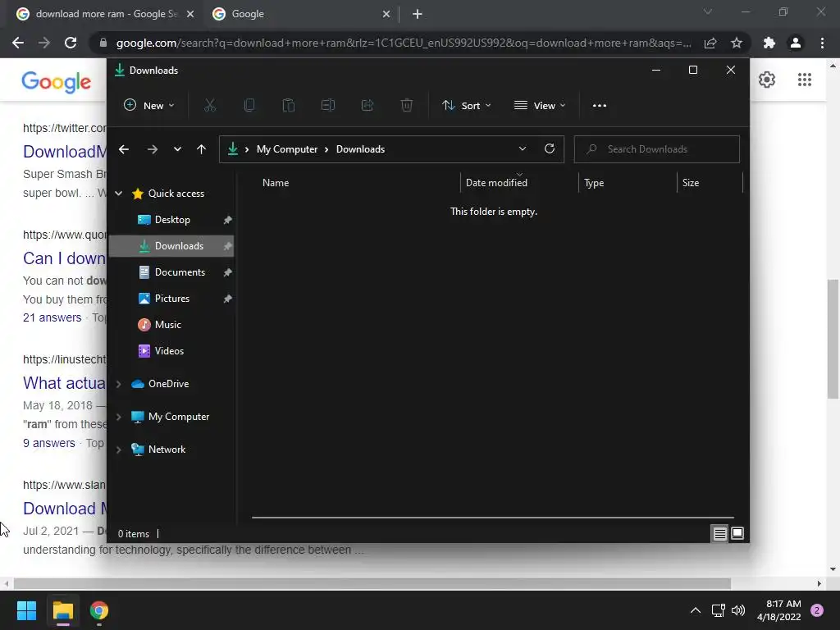Open Chrome profile avatar icon
The width and height of the screenshot is (840, 630).
pos(796,43)
